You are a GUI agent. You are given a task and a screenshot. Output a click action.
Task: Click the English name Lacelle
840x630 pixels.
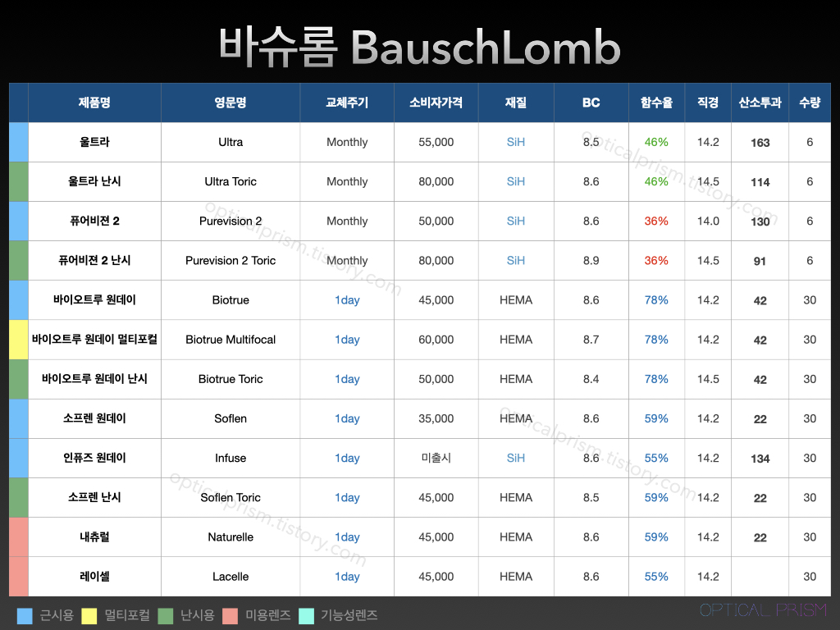(x=231, y=577)
